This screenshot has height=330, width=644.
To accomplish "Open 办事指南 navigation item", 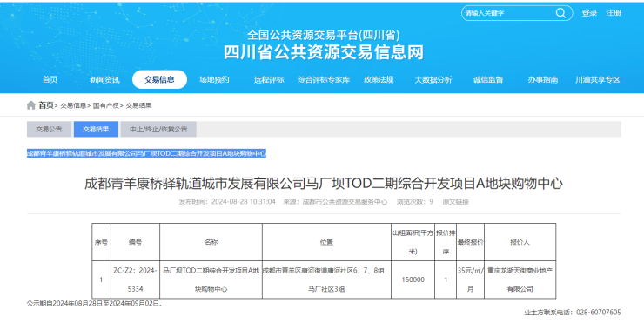I will [542, 80].
